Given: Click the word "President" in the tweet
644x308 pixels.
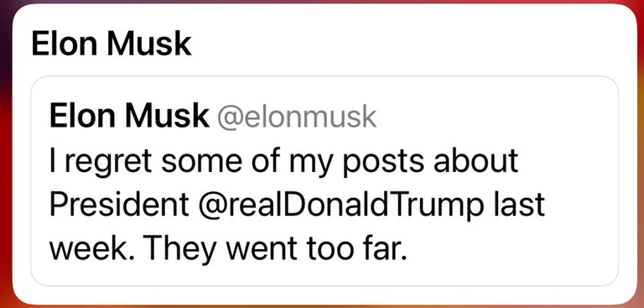Looking at the screenshot, I should (120, 204).
